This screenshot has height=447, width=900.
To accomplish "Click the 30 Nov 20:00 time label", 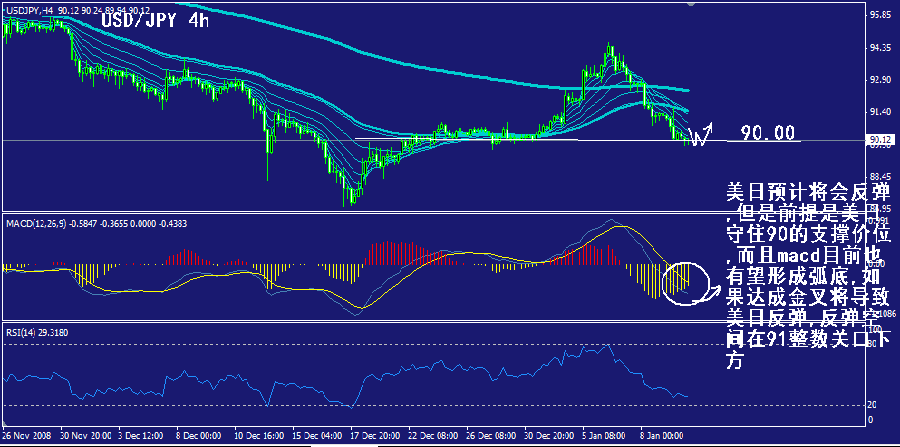I will tap(84, 436).
